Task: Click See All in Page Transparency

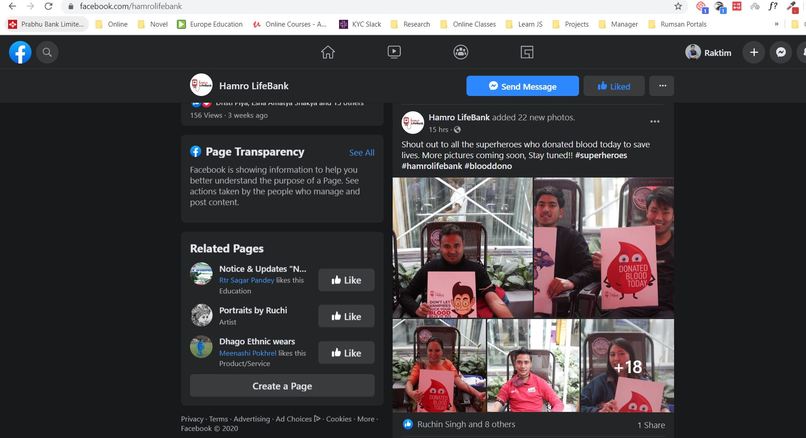Action: pyautogui.click(x=361, y=153)
